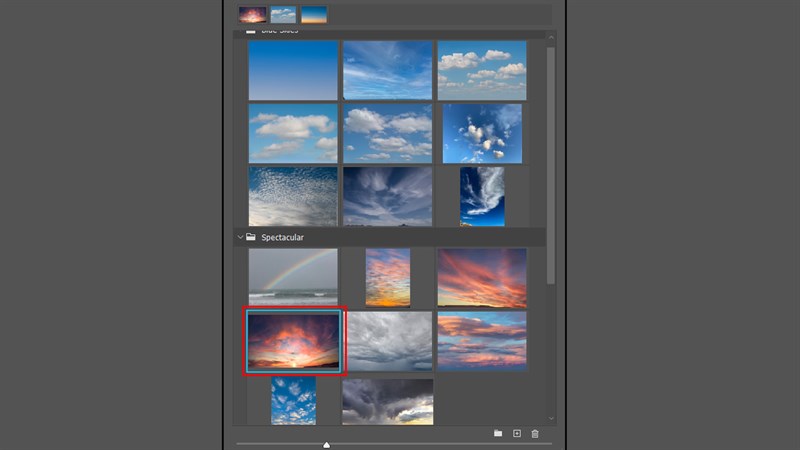Screen dimensions: 800x450
Task: Select the plain clear blue sky thumbnail
Action: pyautogui.click(x=293, y=70)
